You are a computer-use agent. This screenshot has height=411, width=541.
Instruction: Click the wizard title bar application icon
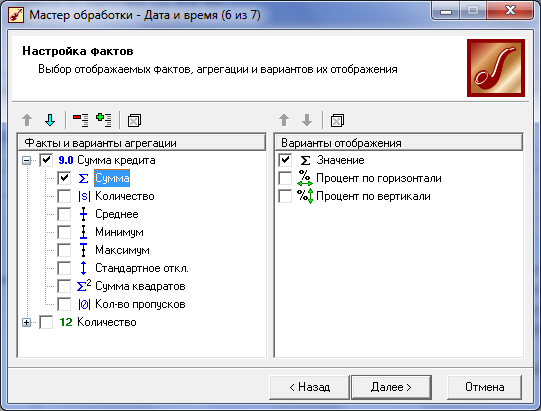pyautogui.click(x=16, y=15)
